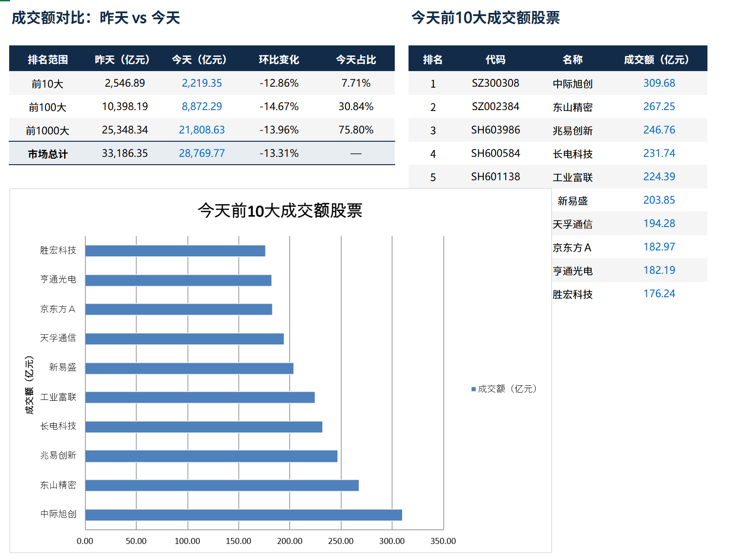
Task: Click the value 309.68
Action: (659, 83)
